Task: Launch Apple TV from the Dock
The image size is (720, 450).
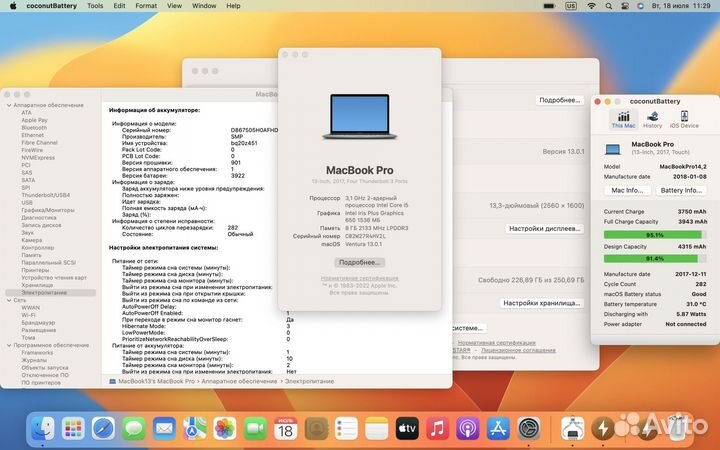Action: point(407,429)
